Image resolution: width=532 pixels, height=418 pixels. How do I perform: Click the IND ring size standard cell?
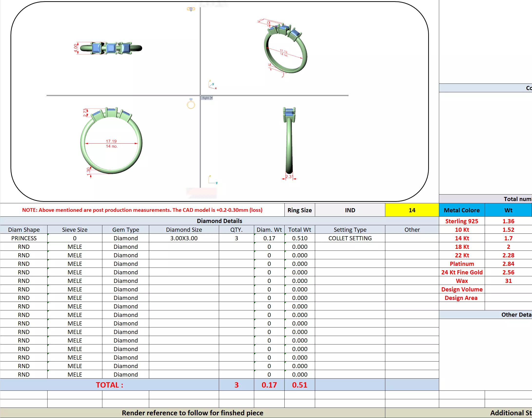point(350,210)
